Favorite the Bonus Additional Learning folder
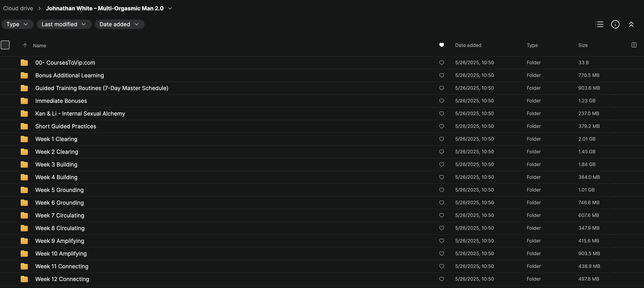This screenshot has height=288, width=644. point(441,75)
